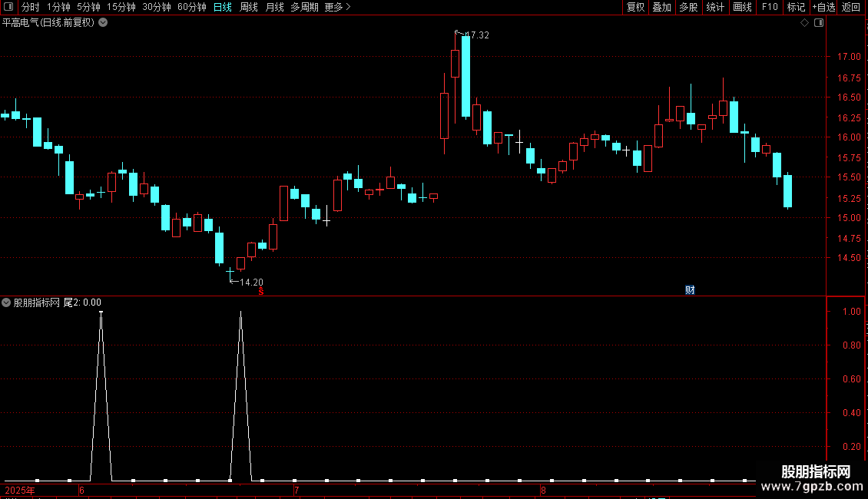Image resolution: width=868 pixels, height=499 pixels.
Task: Open dropdown beside 平高电气 title
Action: pos(103,23)
